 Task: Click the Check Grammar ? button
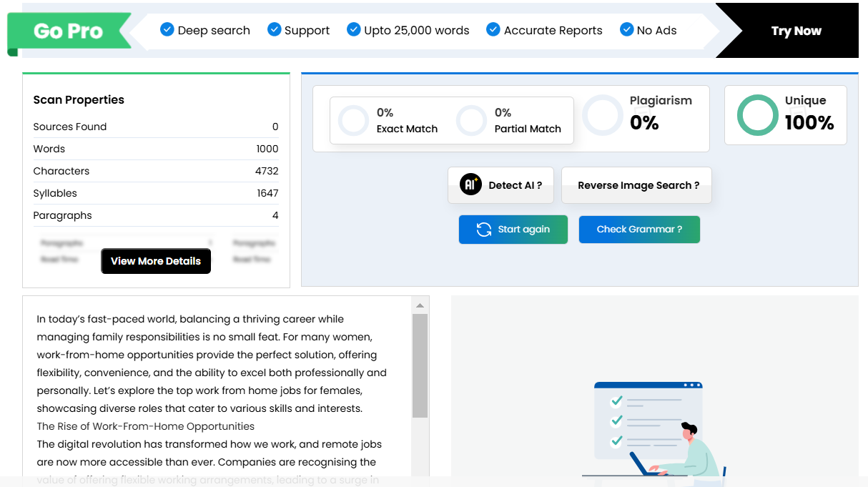639,230
